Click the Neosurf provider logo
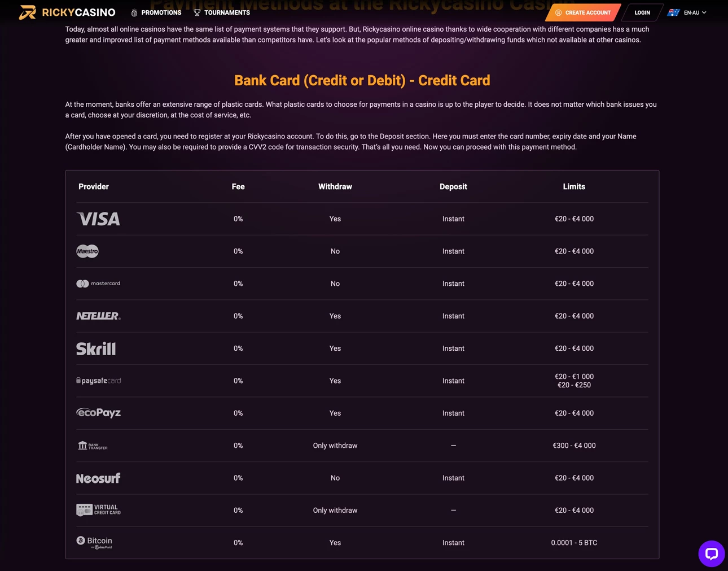728x571 pixels. click(98, 478)
